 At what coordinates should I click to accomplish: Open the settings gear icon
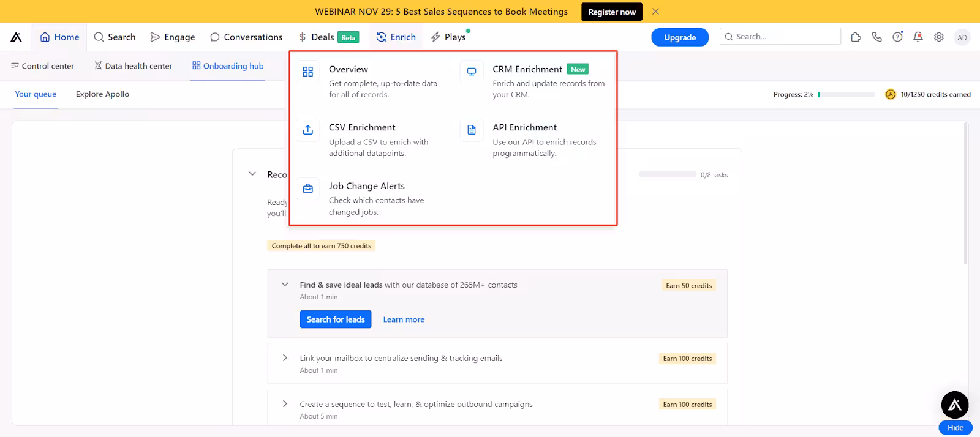click(938, 37)
